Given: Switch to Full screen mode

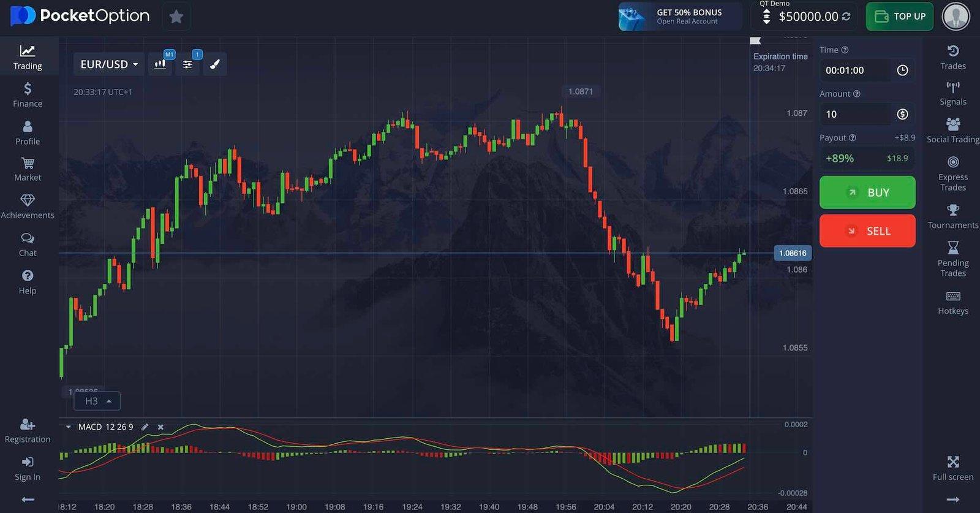Looking at the screenshot, I should (953, 468).
